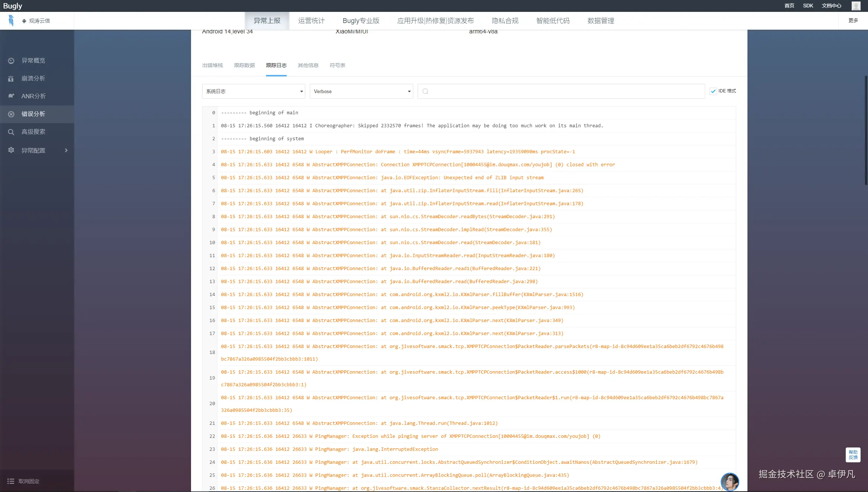Open the Bugly专业版 navigation tab
The height and width of the screenshot is (492, 868).
click(361, 21)
